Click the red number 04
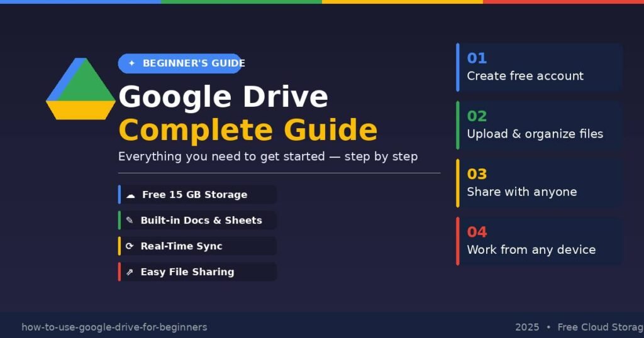This screenshot has width=644, height=338. click(x=477, y=232)
